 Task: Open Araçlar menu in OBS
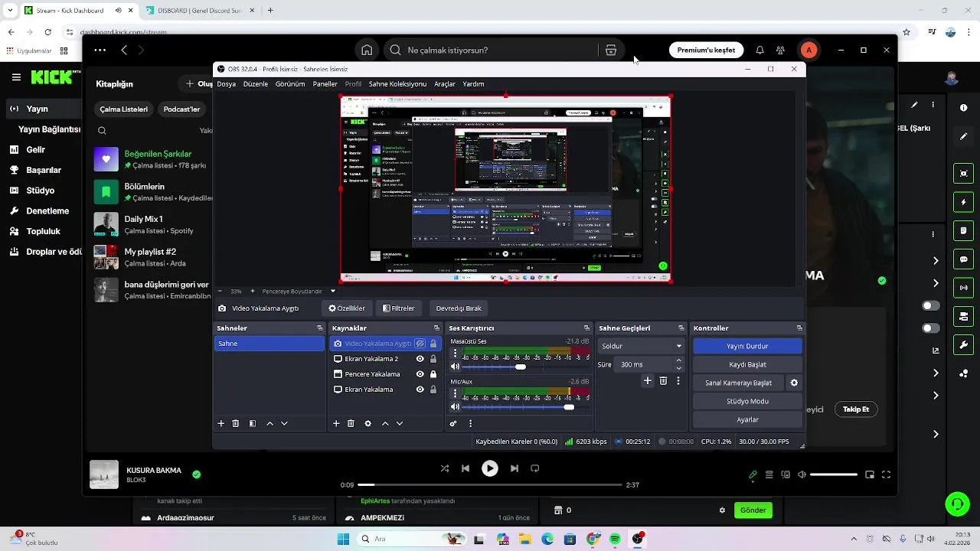(445, 84)
